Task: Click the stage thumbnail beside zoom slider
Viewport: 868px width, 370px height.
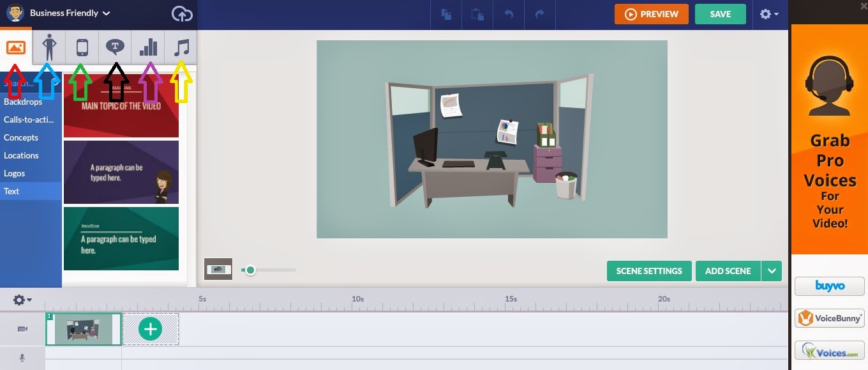Action: [218, 269]
